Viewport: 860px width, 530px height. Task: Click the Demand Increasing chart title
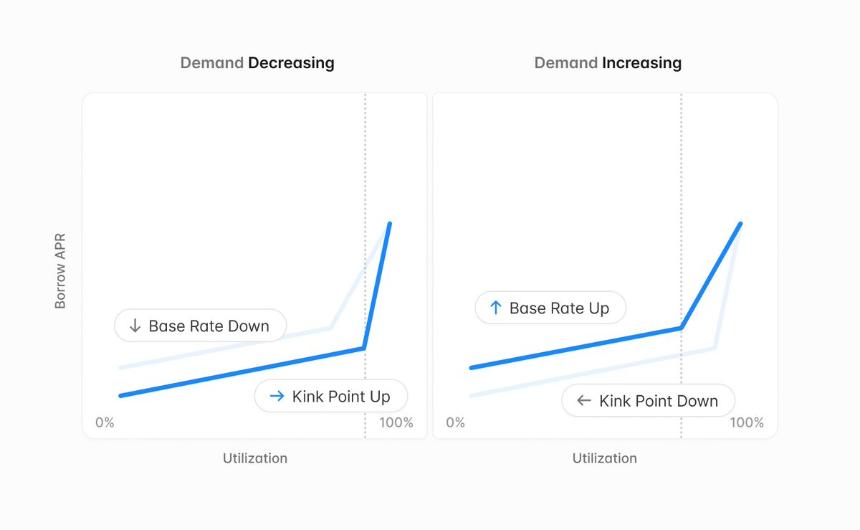pos(608,63)
